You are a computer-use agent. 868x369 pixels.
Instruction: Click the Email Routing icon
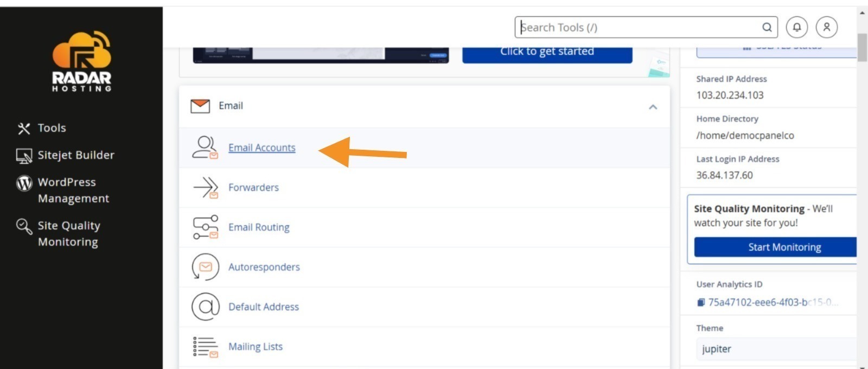(x=206, y=227)
